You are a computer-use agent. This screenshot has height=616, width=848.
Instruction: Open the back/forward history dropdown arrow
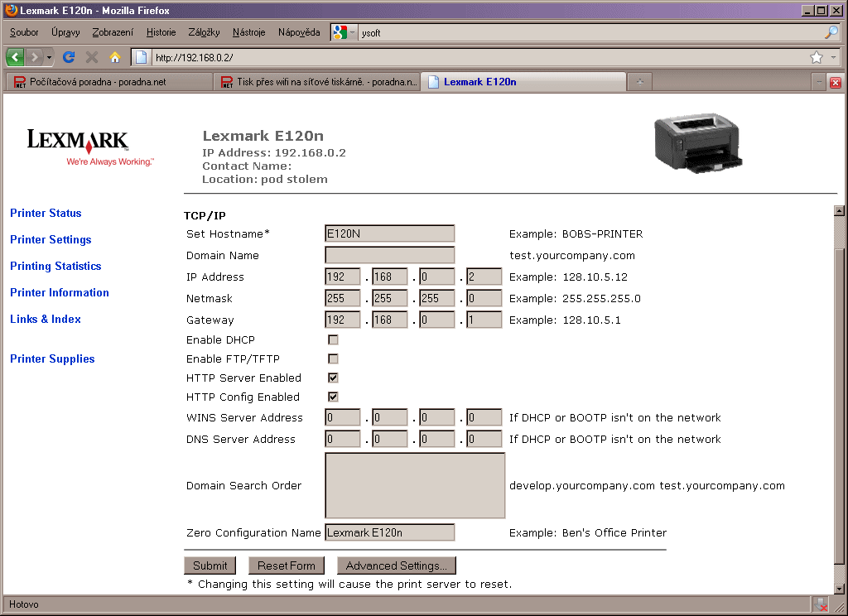click(x=49, y=57)
